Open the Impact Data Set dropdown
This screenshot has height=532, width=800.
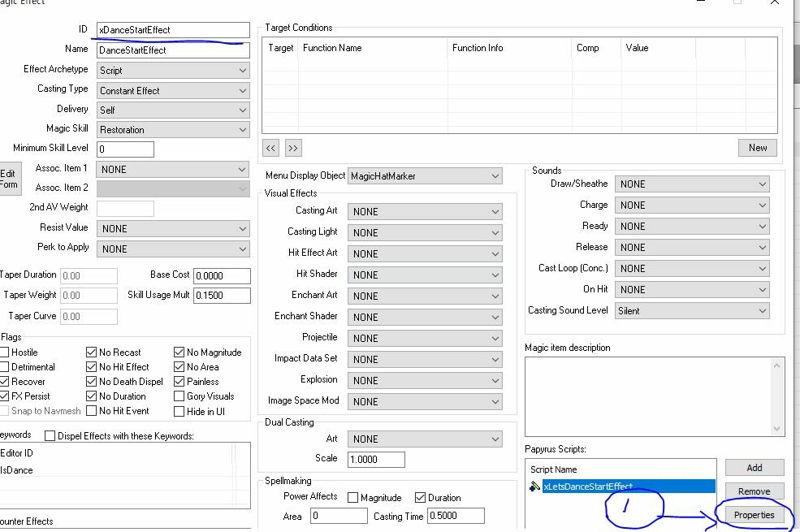pos(425,360)
